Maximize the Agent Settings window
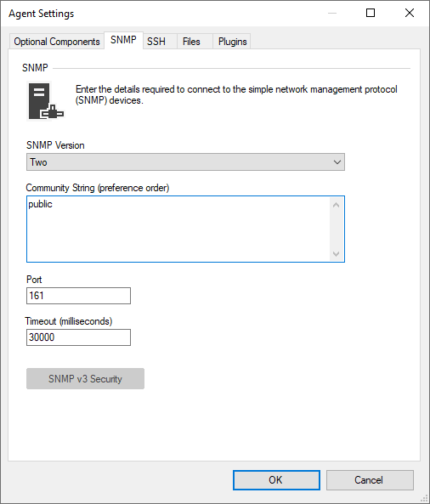430x504 pixels. point(371,13)
